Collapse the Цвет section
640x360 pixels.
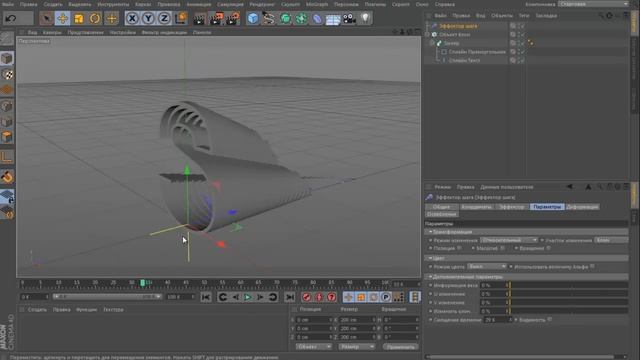[x=430, y=258]
